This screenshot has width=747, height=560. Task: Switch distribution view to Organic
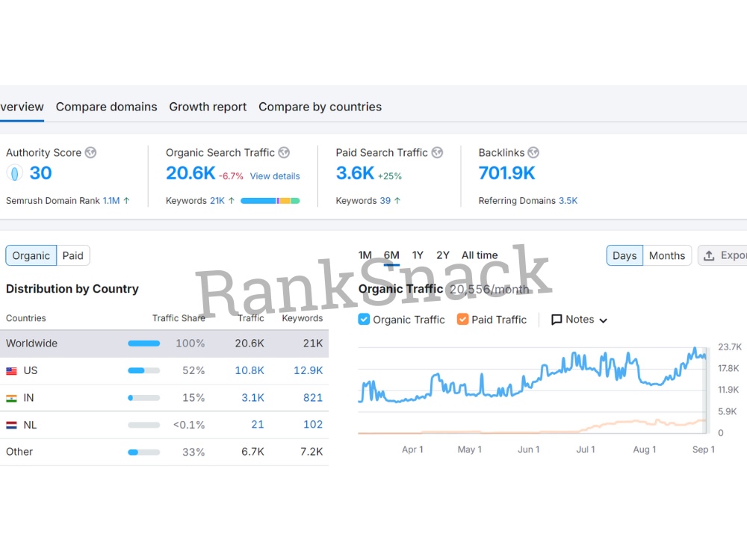(x=31, y=255)
